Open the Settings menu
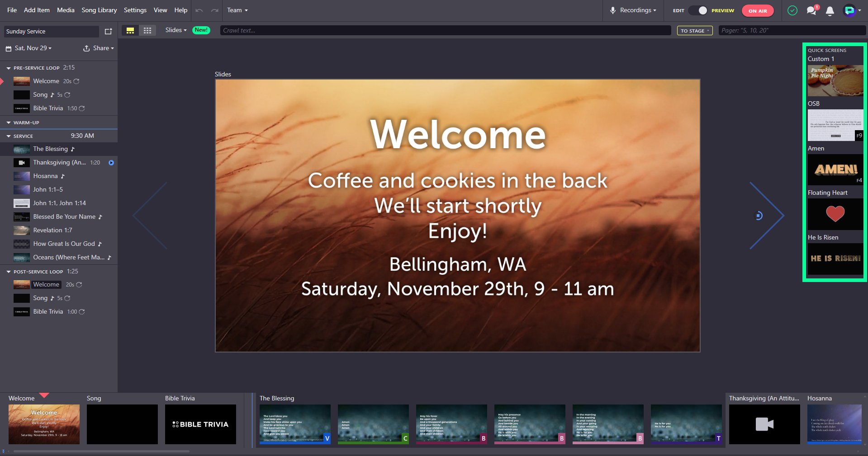Image resolution: width=868 pixels, height=456 pixels. tap(135, 10)
